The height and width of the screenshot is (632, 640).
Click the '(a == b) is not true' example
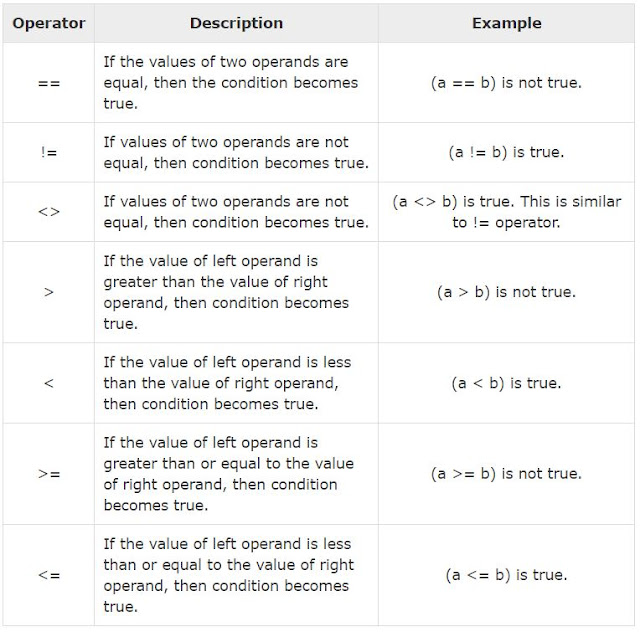[x=506, y=83]
